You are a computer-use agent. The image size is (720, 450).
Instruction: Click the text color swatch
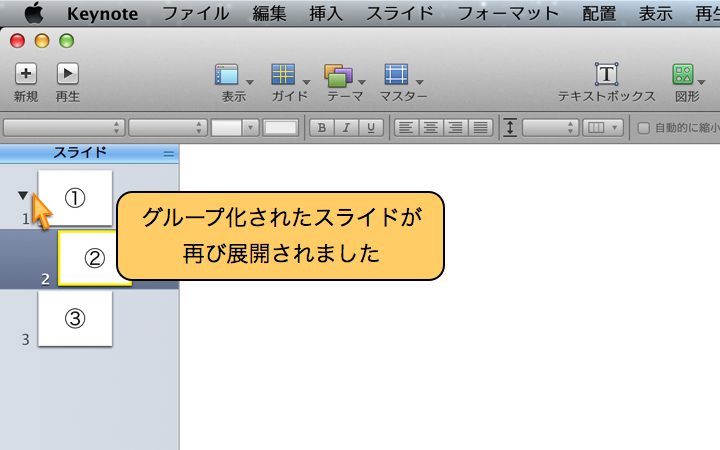pyautogui.click(x=281, y=128)
